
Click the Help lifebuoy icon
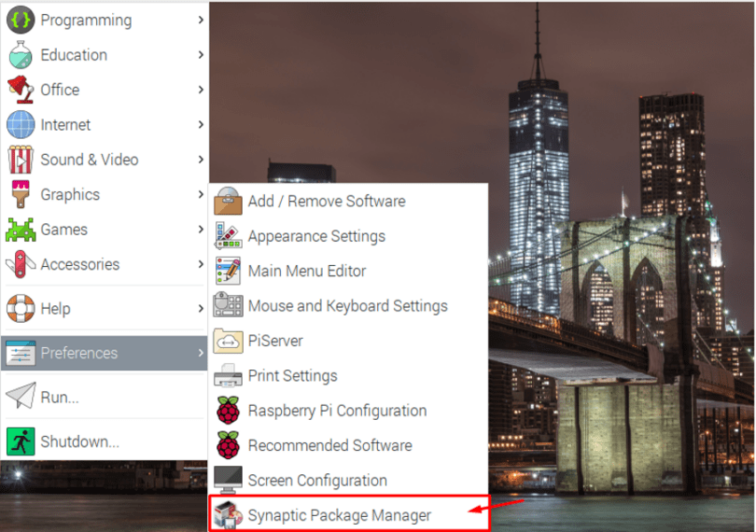[x=21, y=308]
